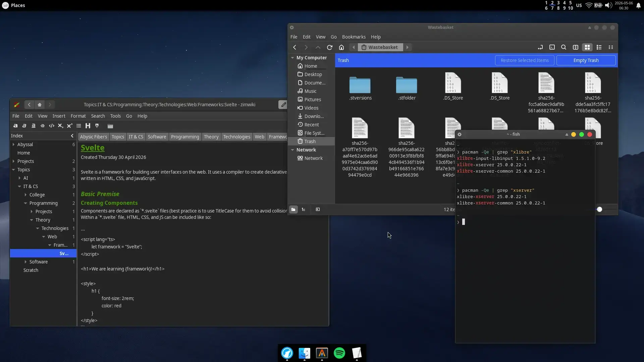Click the search icon in Wastebasket toolbar
644x362 pixels.
563,47
